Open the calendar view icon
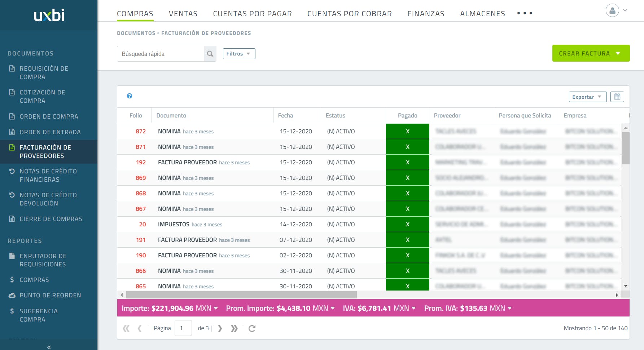 [617, 97]
